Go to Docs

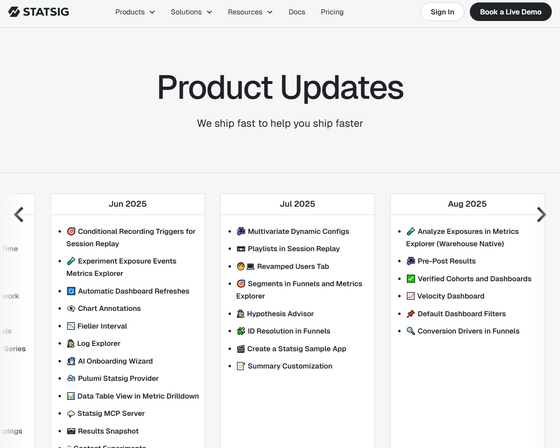point(297,12)
